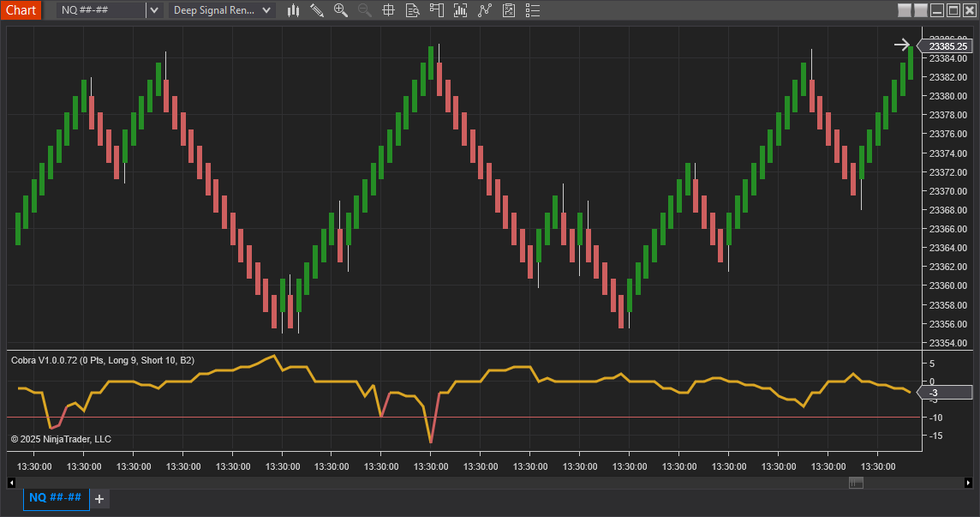The width and height of the screenshot is (980, 517).
Task: Select the NQ ##-## tab at bottom
Action: 56,498
